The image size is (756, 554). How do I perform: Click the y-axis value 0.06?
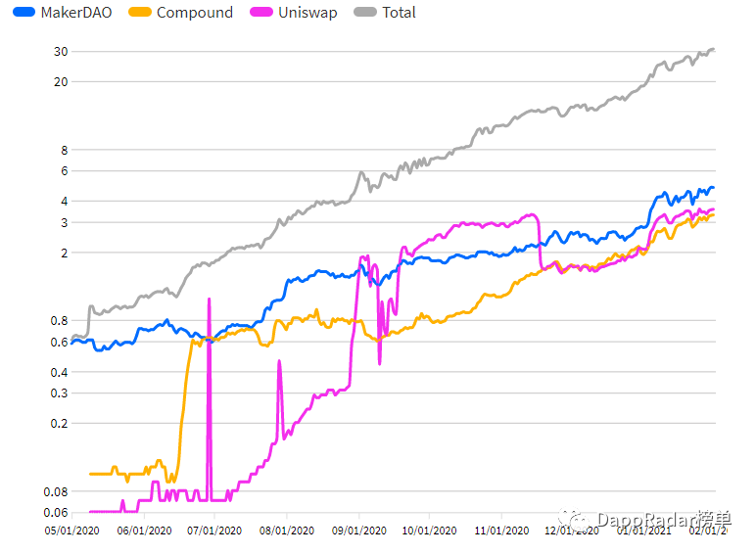[x=56, y=513]
